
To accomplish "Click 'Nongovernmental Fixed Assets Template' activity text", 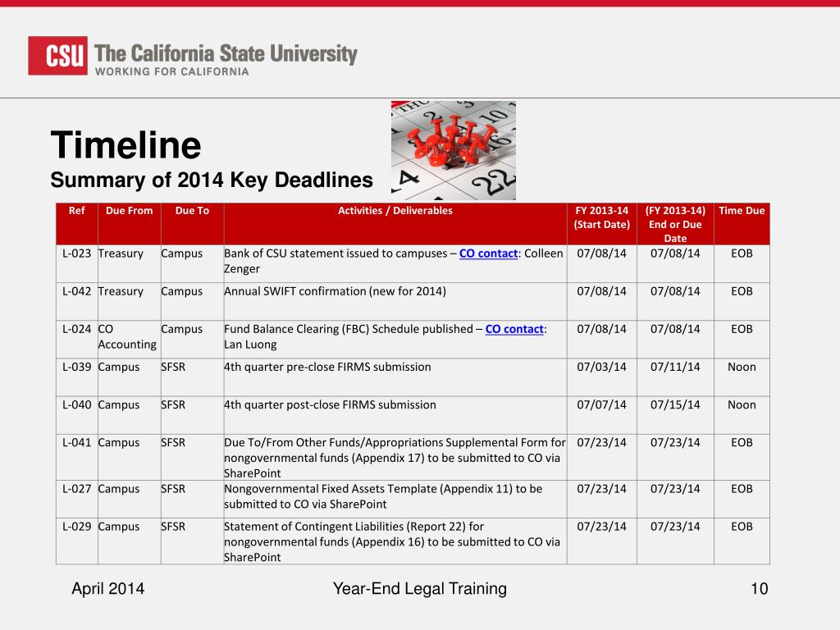I will pyautogui.click(x=383, y=496).
